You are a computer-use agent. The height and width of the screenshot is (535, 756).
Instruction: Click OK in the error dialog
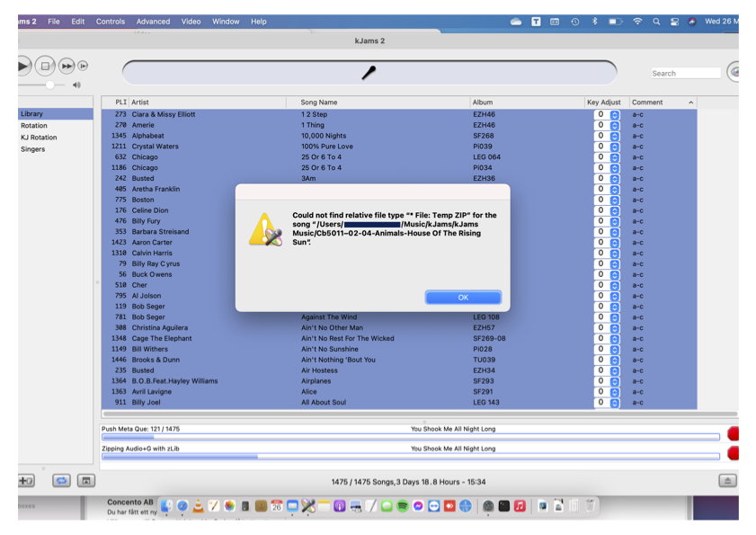click(463, 298)
